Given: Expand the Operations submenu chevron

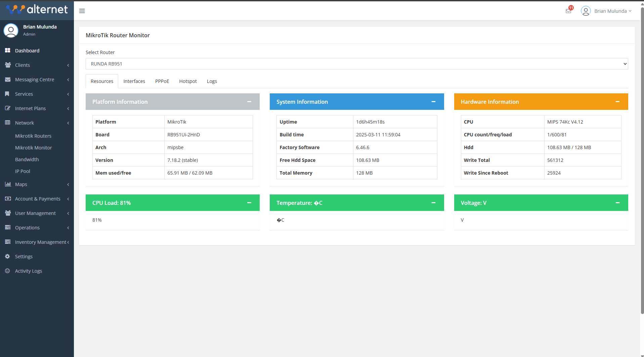Looking at the screenshot, I should [x=68, y=228].
